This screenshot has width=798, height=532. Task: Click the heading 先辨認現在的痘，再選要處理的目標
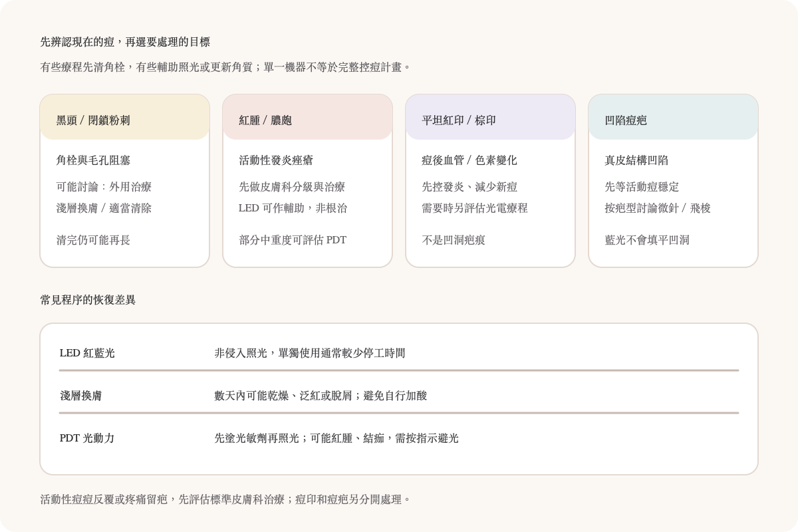tap(125, 42)
